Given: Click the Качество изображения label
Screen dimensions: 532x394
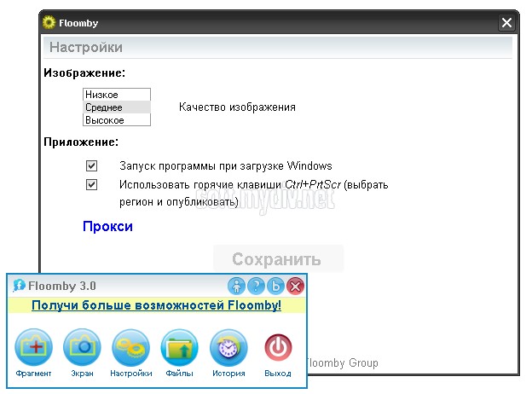Looking at the screenshot, I should click(237, 107).
